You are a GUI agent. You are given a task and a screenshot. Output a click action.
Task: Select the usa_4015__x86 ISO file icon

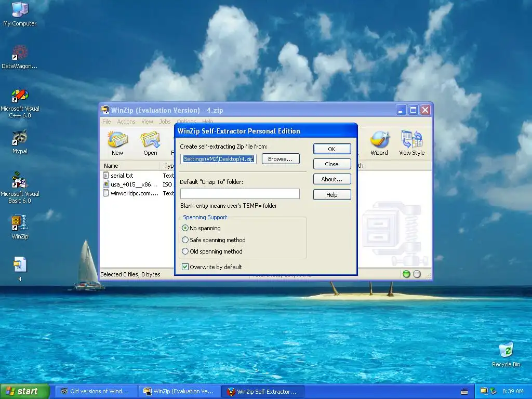[106, 184]
